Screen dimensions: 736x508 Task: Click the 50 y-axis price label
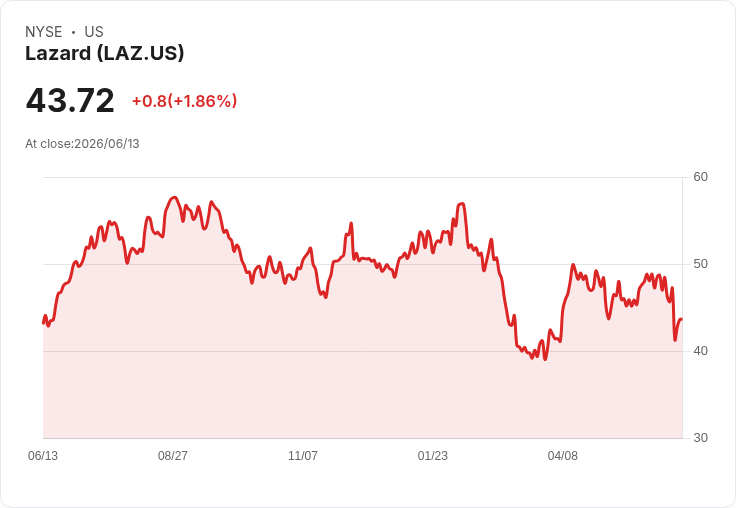[700, 264]
